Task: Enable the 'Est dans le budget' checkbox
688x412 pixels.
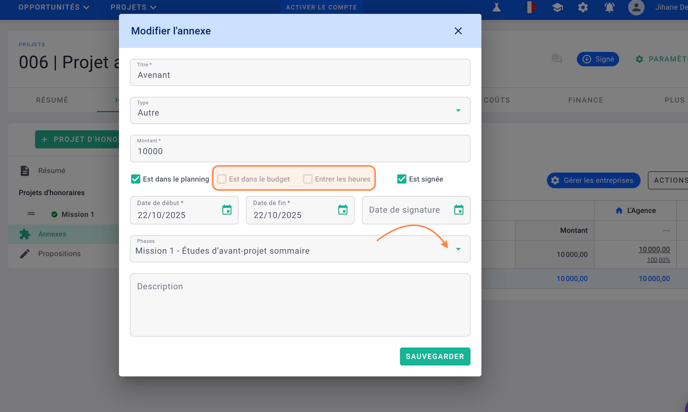Action: pos(222,179)
